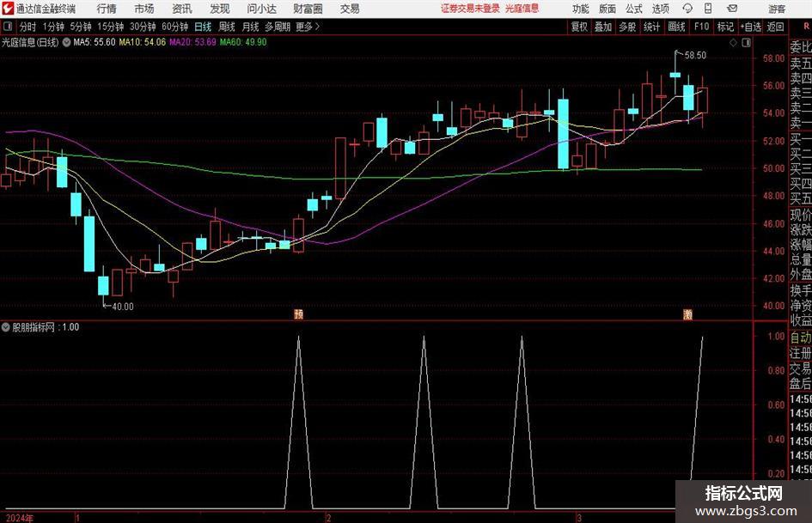Click the 58.50 high price label

(x=695, y=56)
